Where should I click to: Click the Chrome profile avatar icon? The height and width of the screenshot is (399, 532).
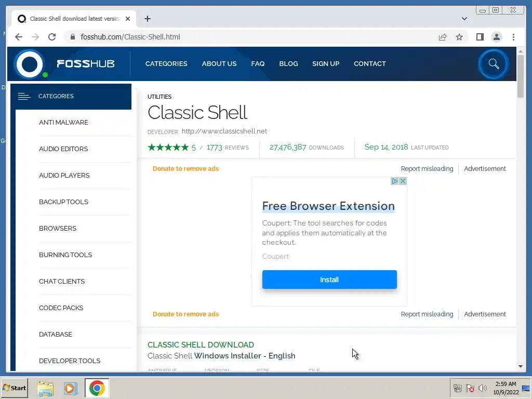(x=496, y=37)
